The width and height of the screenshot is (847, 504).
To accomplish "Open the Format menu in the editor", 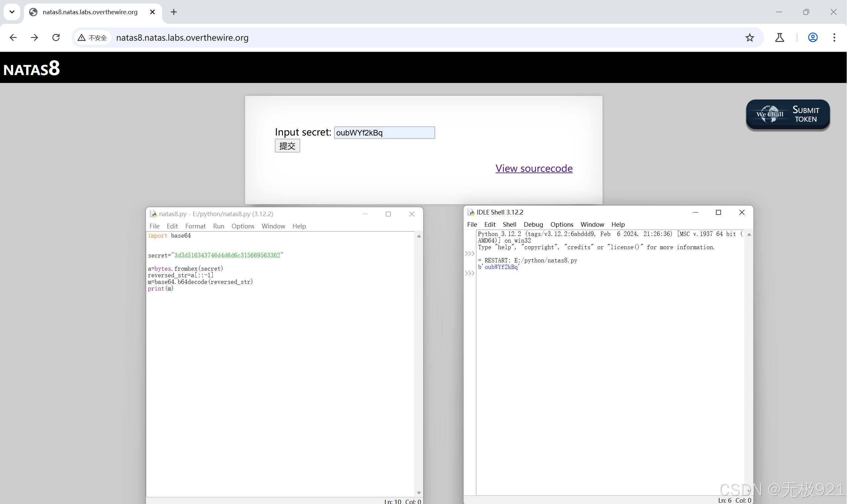I will pos(195,226).
